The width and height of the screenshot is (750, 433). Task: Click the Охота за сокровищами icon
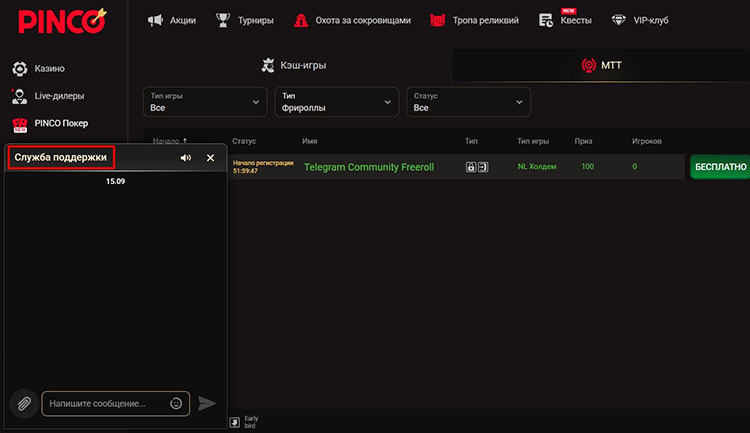(301, 20)
